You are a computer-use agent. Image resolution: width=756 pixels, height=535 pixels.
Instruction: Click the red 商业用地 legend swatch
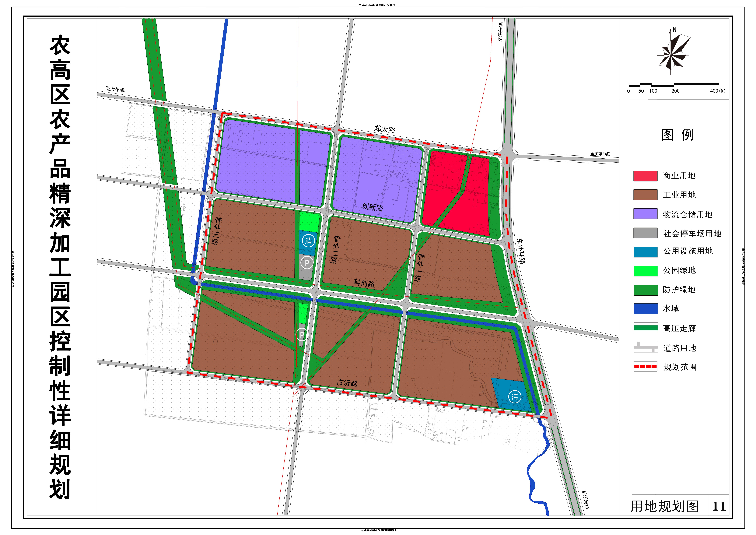pyautogui.click(x=645, y=176)
